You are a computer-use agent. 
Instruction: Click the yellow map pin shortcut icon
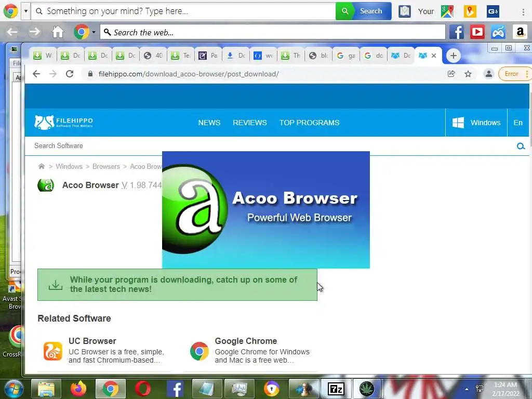pyautogui.click(x=470, y=11)
